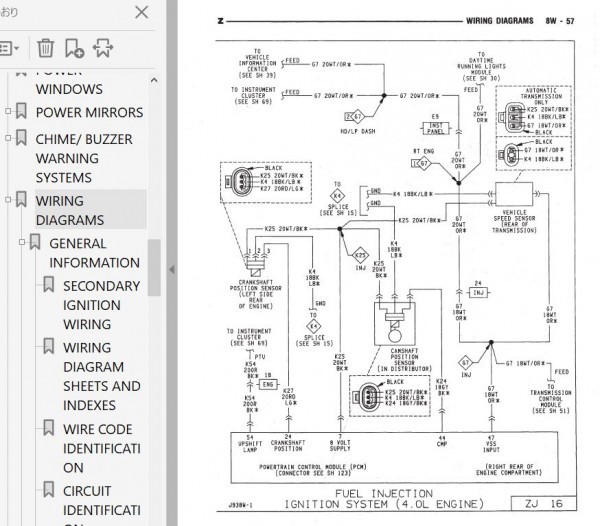Image resolution: width=600 pixels, height=526 pixels.
Task: Click the 'CAMSHAFT POSITION SENSOR' label
Action: 404,360
